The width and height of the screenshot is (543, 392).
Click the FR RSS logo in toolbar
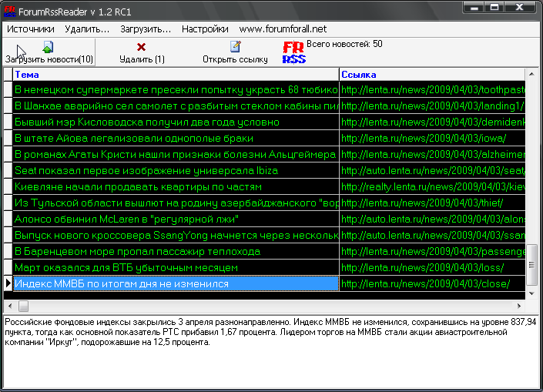click(294, 52)
